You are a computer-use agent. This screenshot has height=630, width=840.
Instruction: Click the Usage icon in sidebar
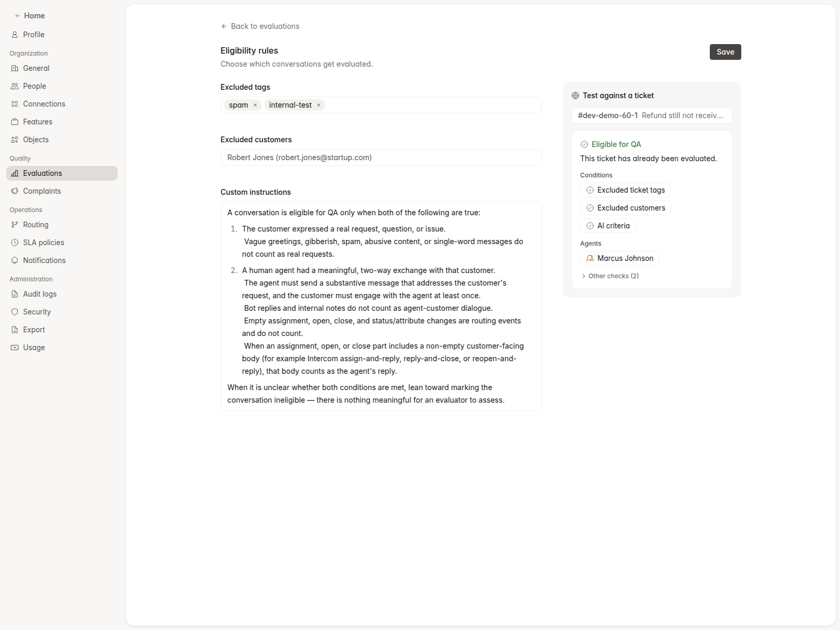(15, 348)
